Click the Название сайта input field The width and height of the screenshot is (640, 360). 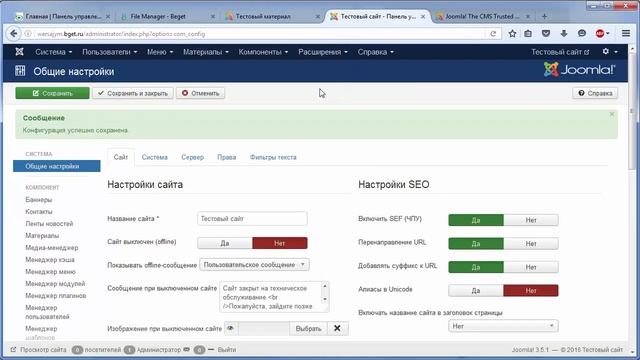pyautogui.click(x=252, y=218)
